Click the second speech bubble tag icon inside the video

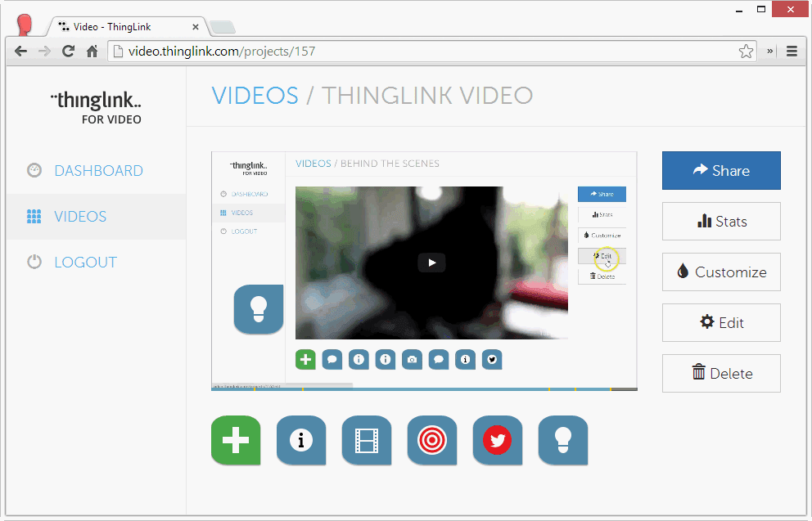point(439,360)
